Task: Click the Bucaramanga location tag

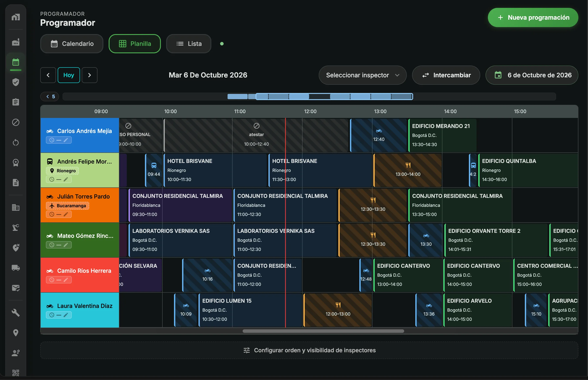Action: (x=67, y=206)
